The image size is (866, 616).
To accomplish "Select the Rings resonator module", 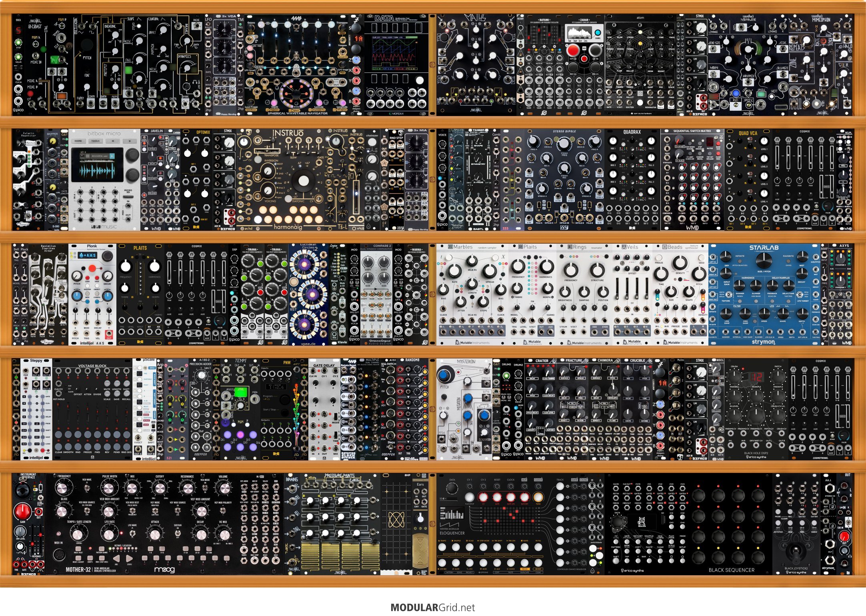I will pos(584,295).
